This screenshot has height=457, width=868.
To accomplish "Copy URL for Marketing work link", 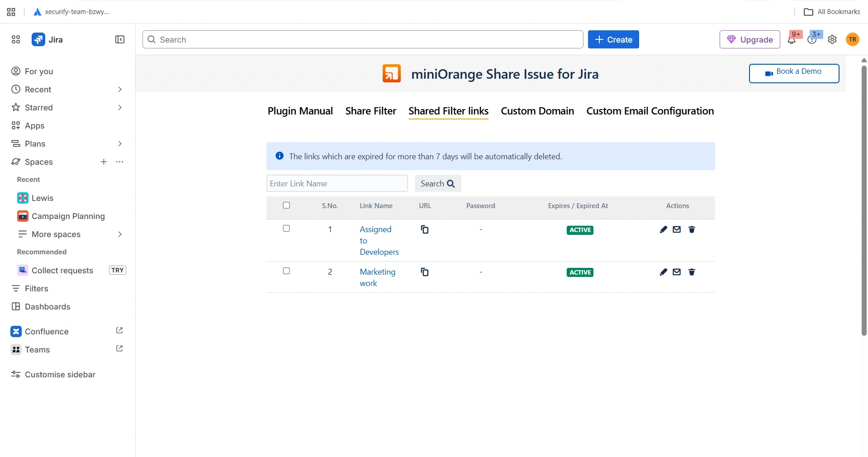I will pos(425,272).
